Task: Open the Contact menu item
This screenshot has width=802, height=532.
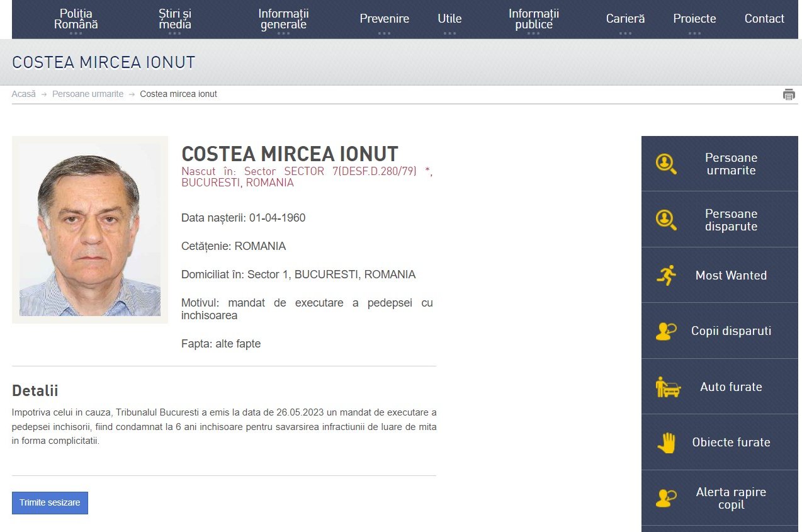Action: [x=764, y=19]
